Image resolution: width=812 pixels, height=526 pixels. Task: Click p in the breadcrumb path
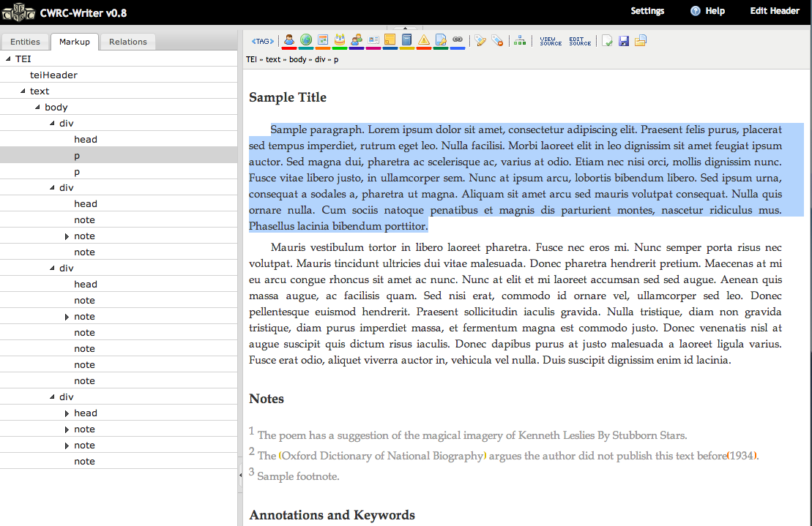click(x=336, y=60)
